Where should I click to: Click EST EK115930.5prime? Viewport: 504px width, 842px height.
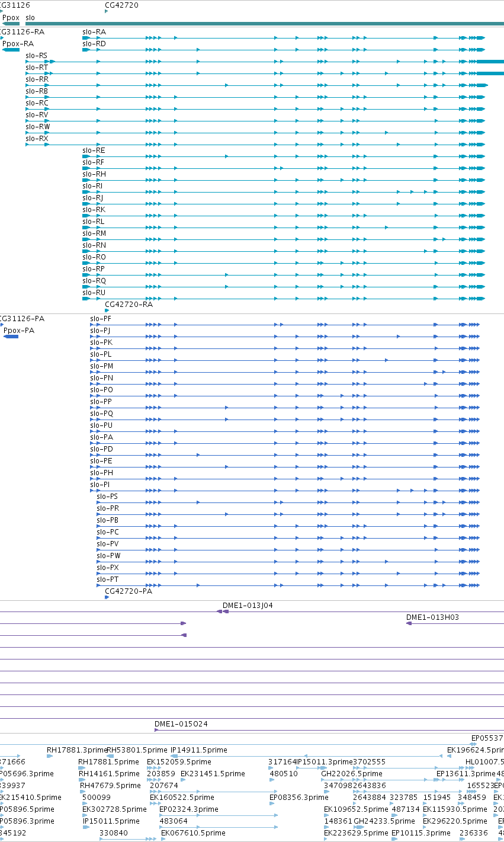455,809
